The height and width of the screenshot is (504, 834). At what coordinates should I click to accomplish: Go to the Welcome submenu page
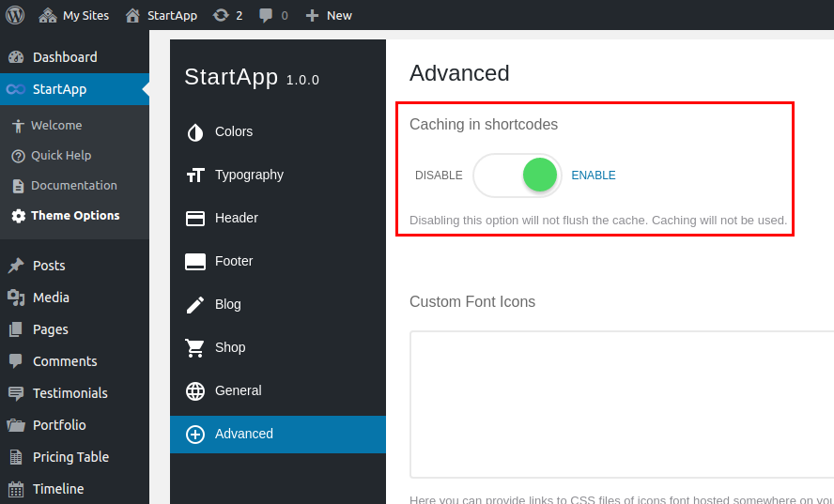[74, 126]
